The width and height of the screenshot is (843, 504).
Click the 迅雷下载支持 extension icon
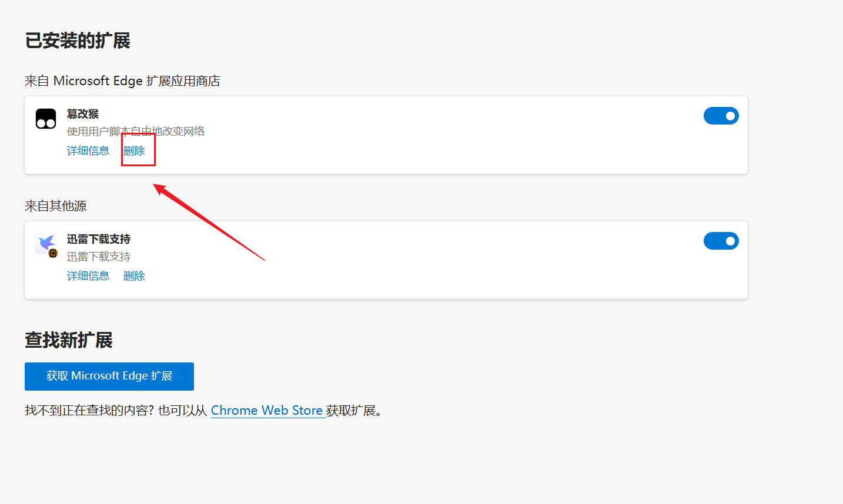[46, 244]
